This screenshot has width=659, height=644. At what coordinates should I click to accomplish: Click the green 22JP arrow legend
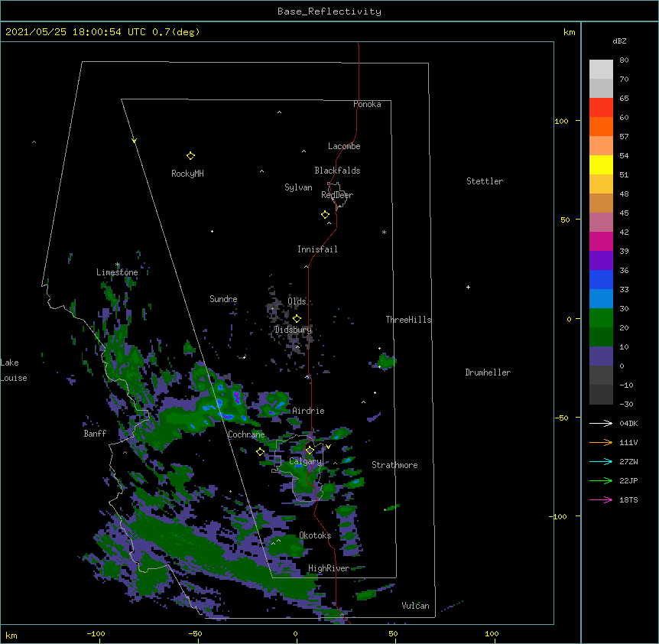coord(601,480)
